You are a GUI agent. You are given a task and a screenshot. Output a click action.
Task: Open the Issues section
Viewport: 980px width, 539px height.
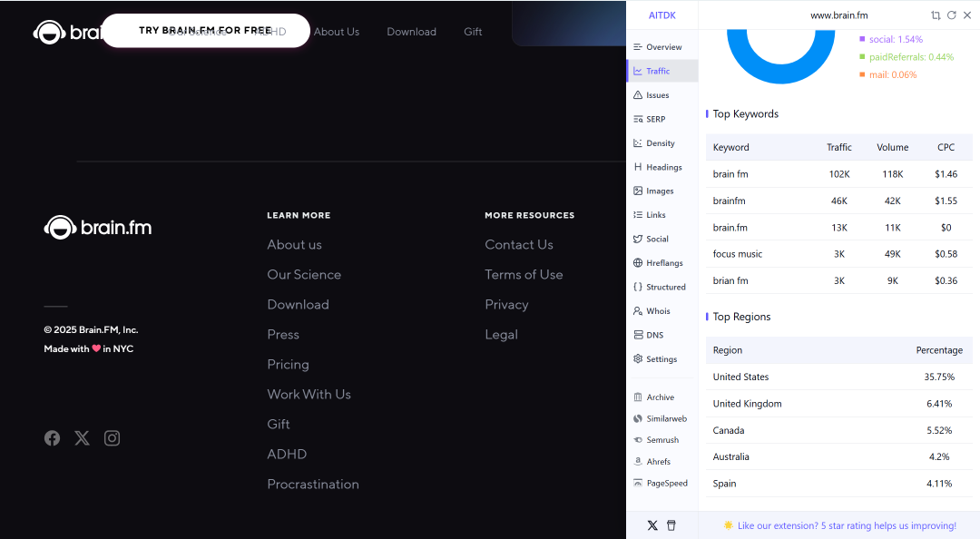(x=661, y=95)
